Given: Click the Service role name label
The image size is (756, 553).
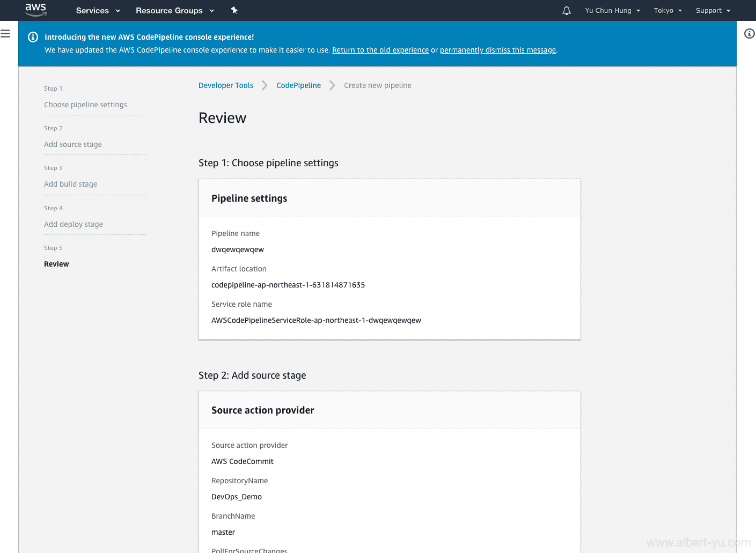Looking at the screenshot, I should pos(241,304).
